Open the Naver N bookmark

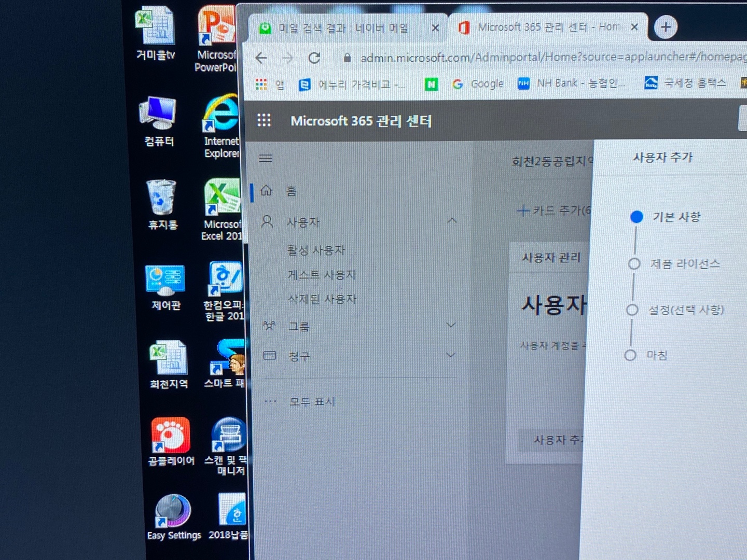click(431, 84)
